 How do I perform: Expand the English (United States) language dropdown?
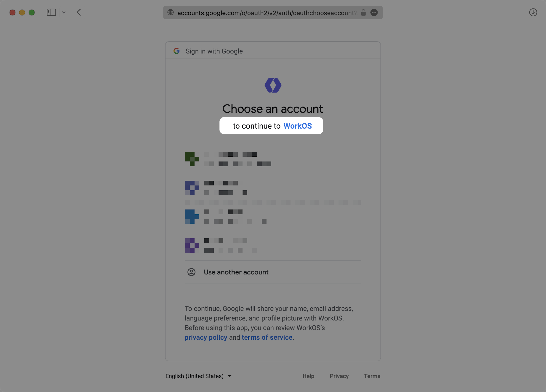click(x=198, y=376)
